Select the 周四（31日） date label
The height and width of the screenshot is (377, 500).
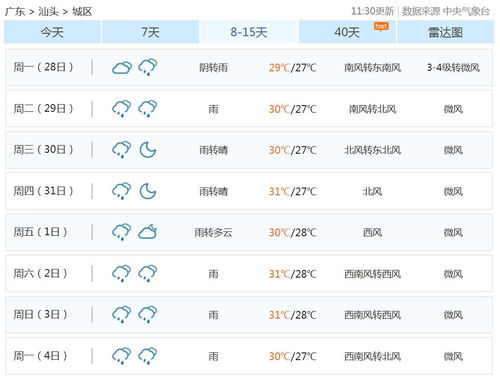coord(43,191)
